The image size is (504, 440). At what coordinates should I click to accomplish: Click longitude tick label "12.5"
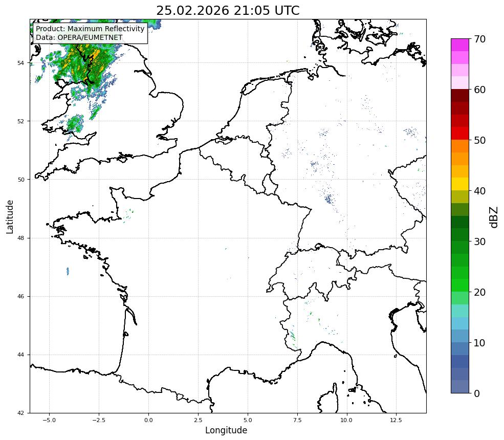(x=396, y=420)
